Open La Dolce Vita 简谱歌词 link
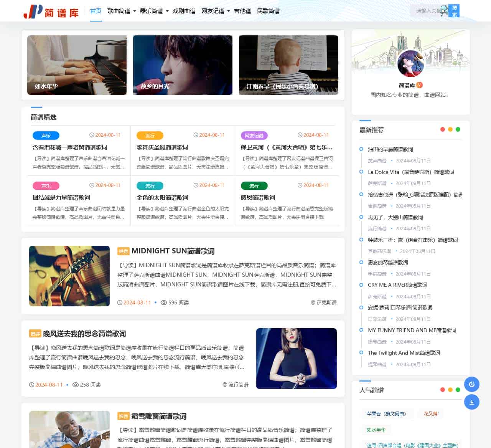Image resolution: width=491 pixels, height=448 pixels. (411, 172)
